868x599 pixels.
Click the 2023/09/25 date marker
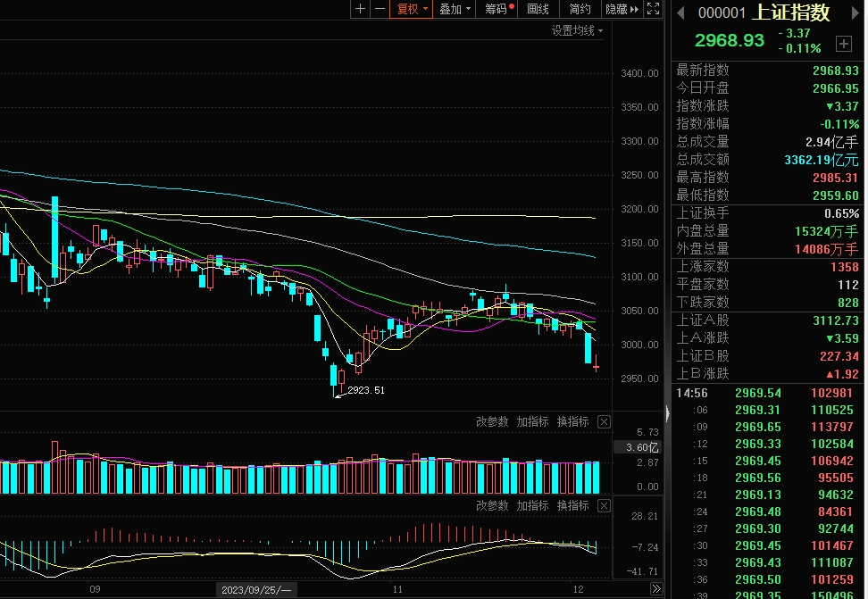click(255, 590)
